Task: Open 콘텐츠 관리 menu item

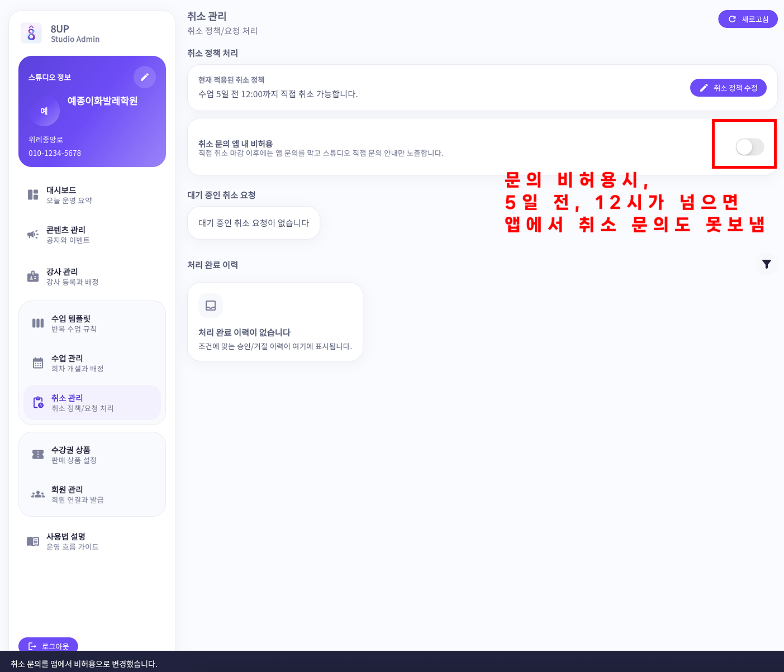Action: pos(92,235)
